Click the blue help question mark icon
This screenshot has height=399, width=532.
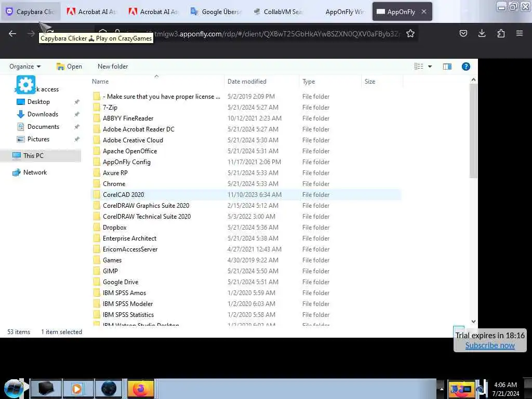coord(466,66)
